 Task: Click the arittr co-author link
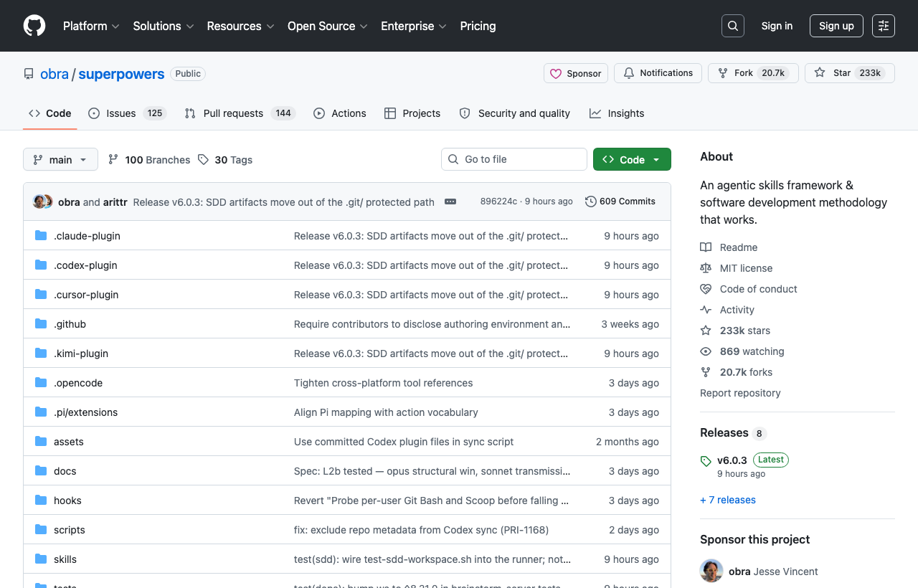[x=115, y=202]
